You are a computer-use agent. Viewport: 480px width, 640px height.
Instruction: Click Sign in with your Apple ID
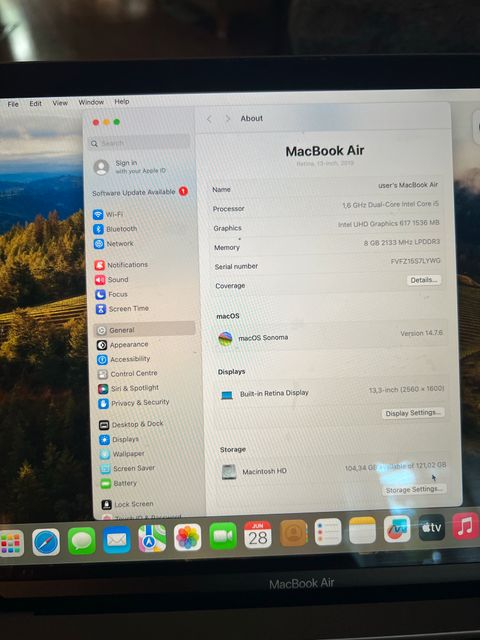pyautogui.click(x=130, y=167)
